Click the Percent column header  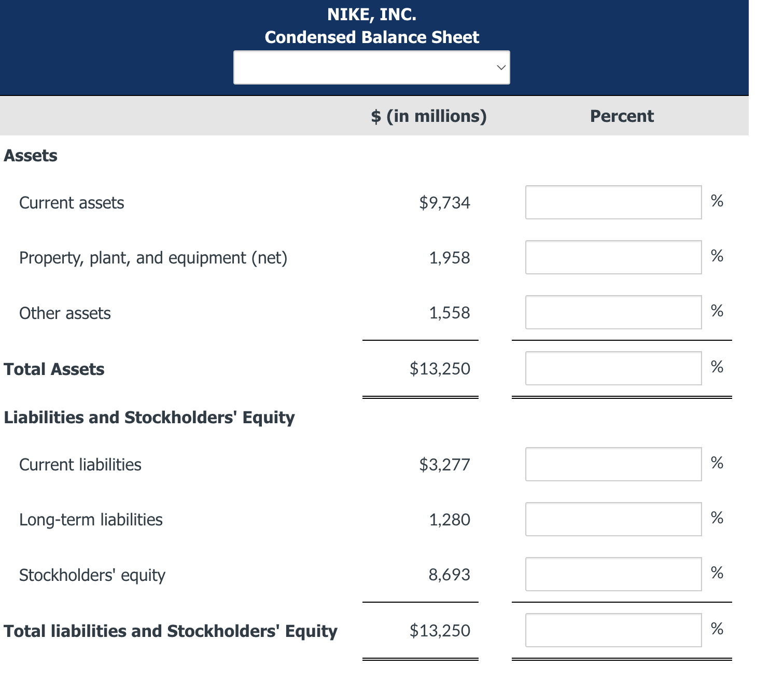(621, 116)
